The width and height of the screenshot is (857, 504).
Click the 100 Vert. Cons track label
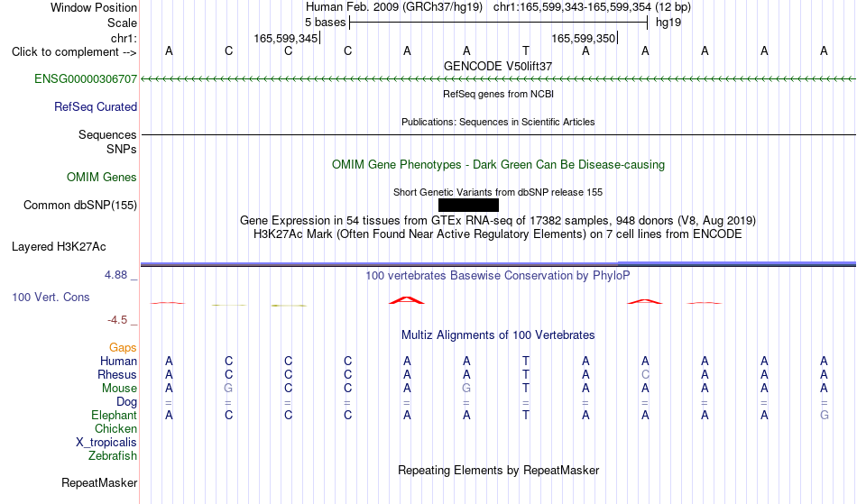tap(51, 297)
